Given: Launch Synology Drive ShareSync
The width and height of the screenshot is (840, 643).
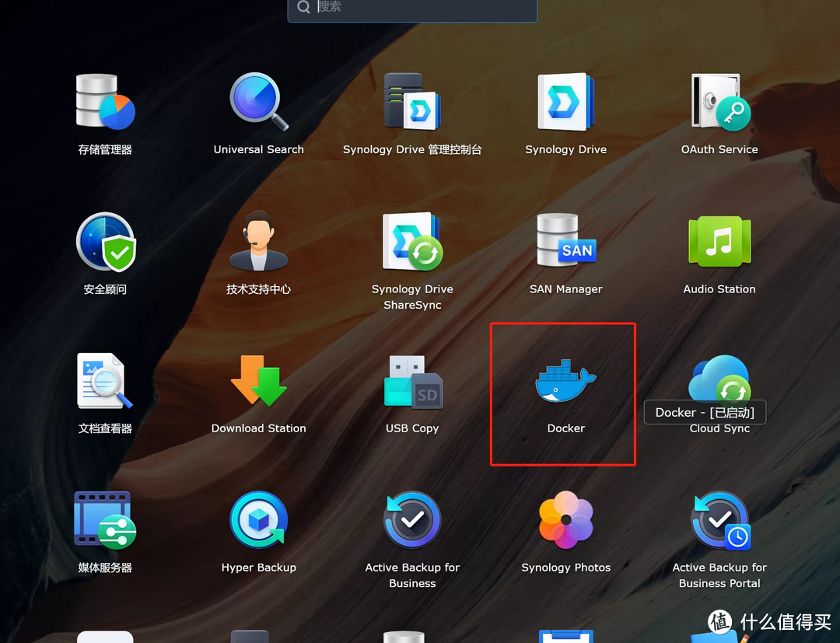Looking at the screenshot, I should (x=412, y=242).
